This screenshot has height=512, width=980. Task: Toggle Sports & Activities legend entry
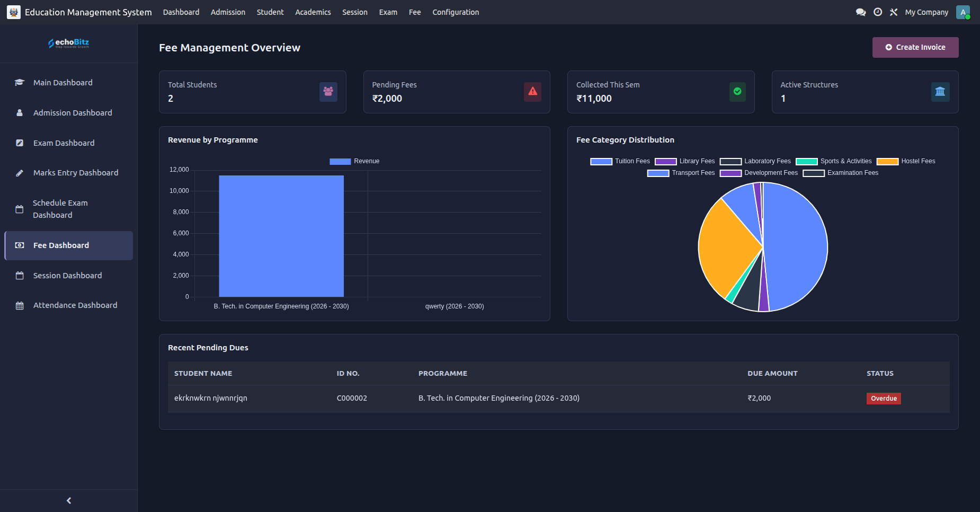pos(834,161)
